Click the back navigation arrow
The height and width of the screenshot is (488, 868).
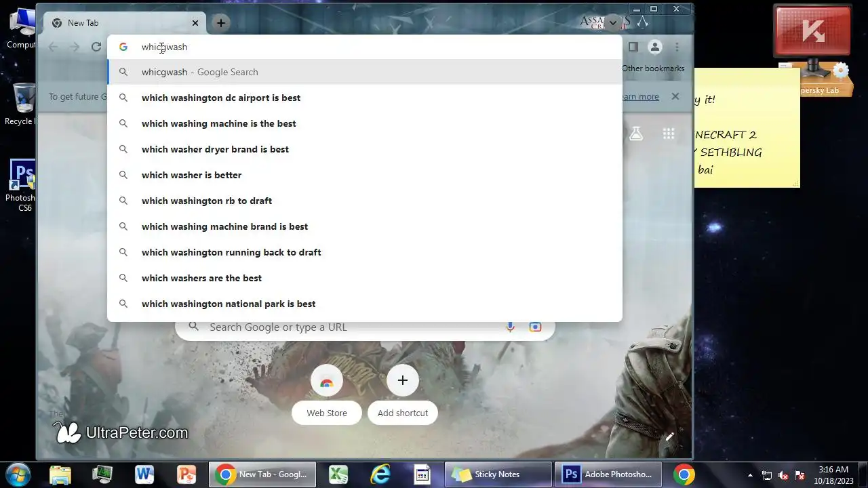pos(54,47)
